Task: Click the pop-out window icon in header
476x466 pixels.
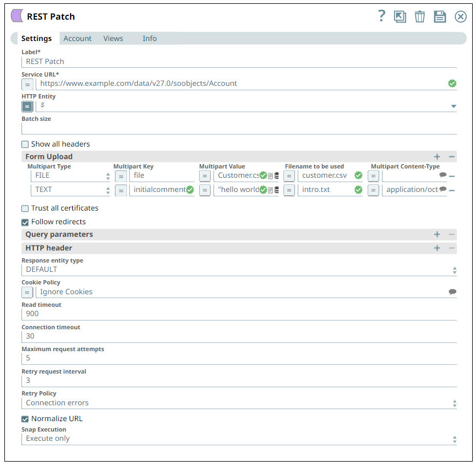Action: tap(400, 16)
